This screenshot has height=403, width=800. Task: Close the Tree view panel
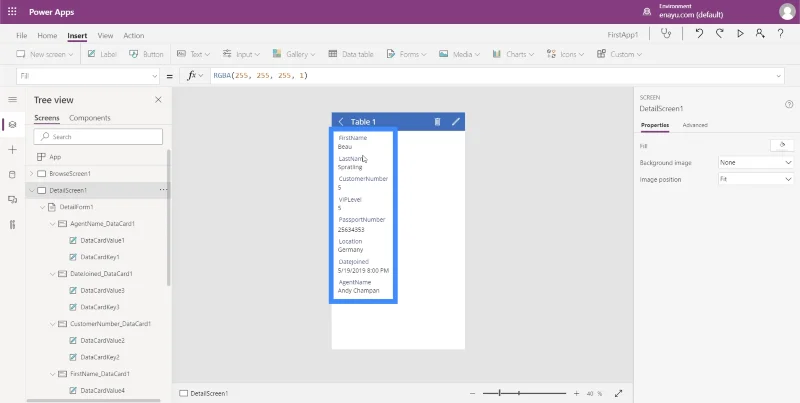pyautogui.click(x=158, y=99)
